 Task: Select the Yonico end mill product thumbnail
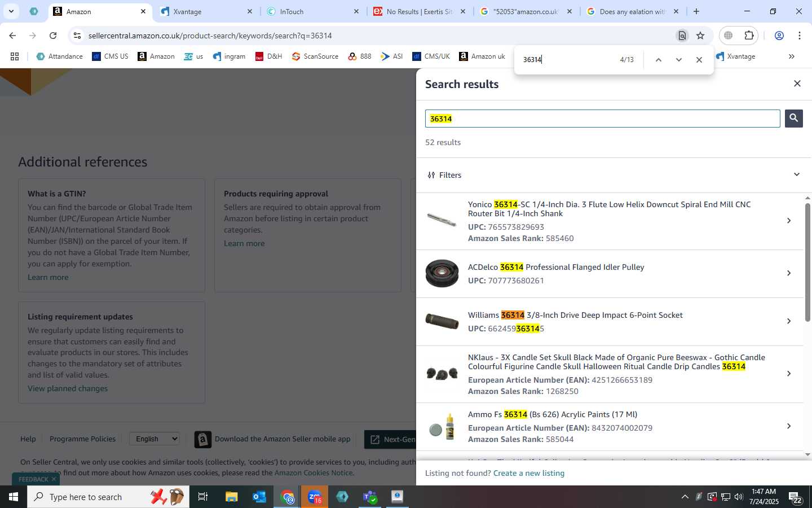[442, 220]
